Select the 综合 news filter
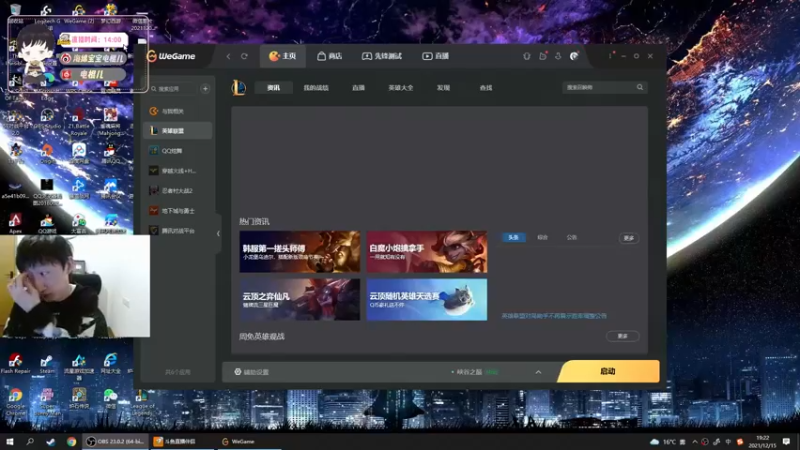The height and width of the screenshot is (450, 800). (x=542, y=237)
